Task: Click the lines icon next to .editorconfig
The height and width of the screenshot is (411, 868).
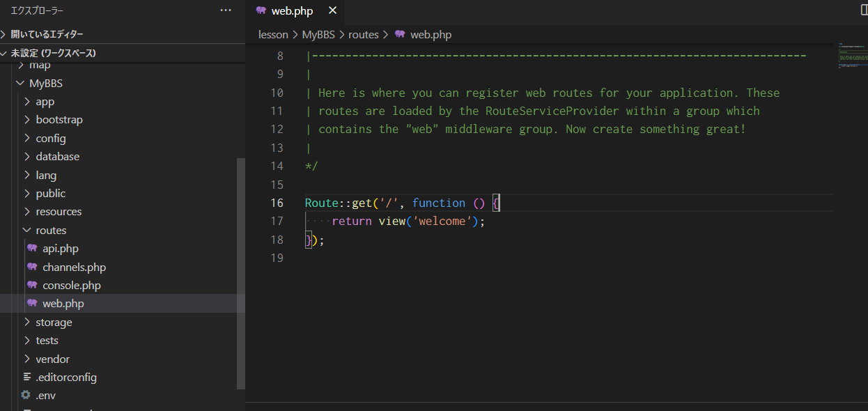Action: 27,377
